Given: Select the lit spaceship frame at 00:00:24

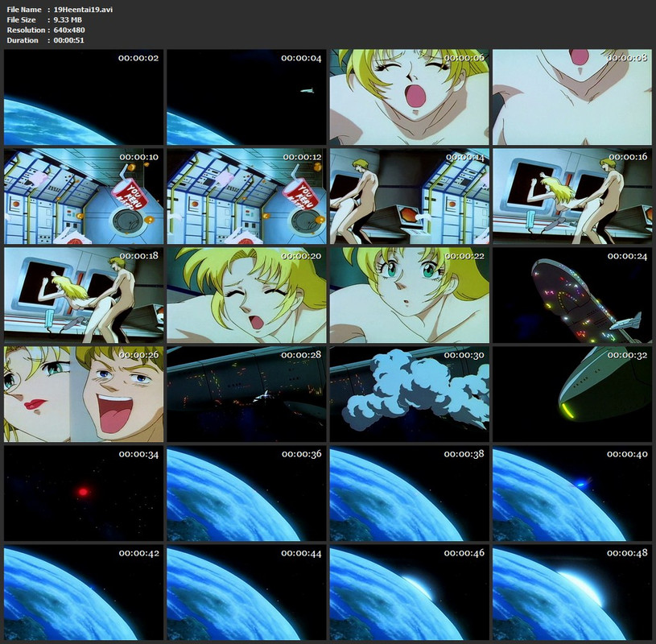Looking at the screenshot, I should click(572, 295).
